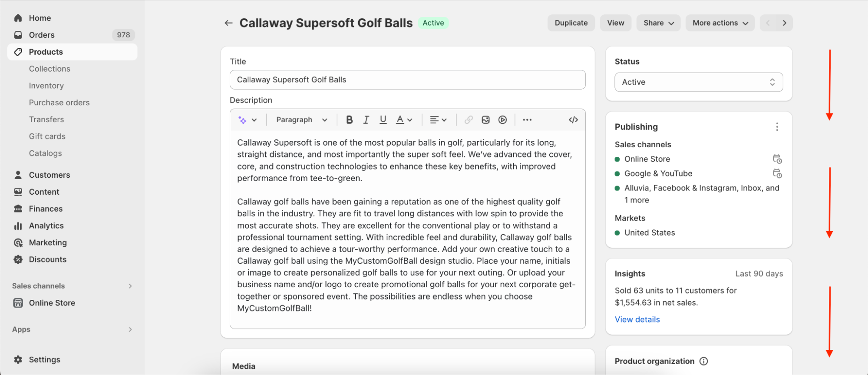Screen dimensions: 868x375
Task: Click the insert link icon
Action: [x=469, y=120]
